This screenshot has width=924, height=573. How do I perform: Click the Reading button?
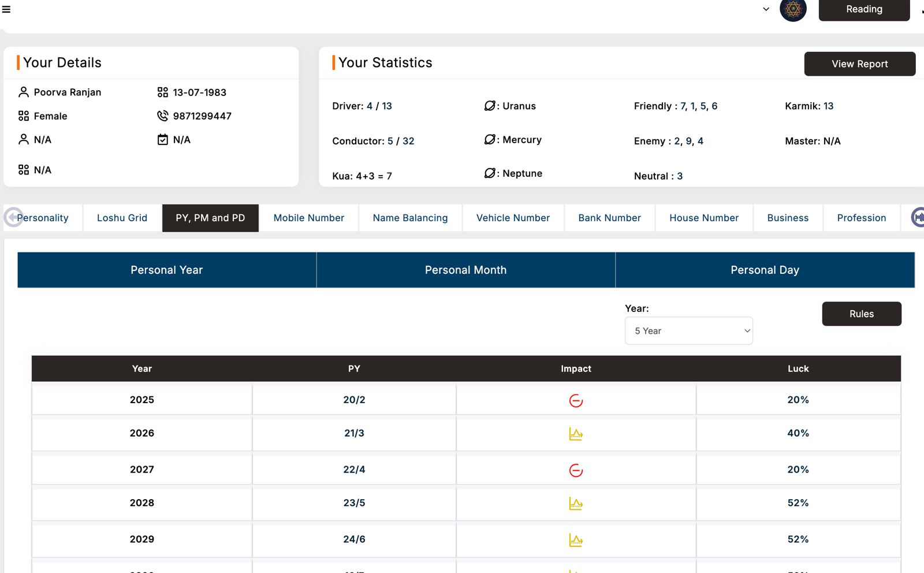[x=863, y=9]
